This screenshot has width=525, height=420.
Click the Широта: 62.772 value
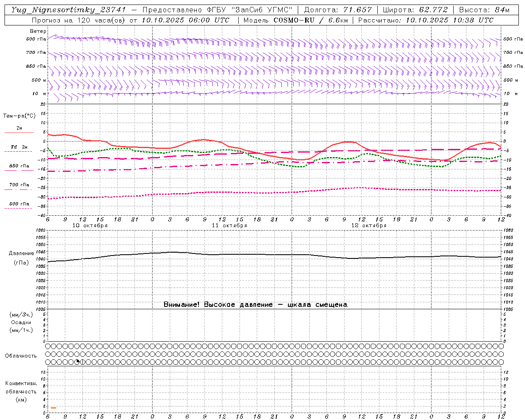tap(415, 10)
